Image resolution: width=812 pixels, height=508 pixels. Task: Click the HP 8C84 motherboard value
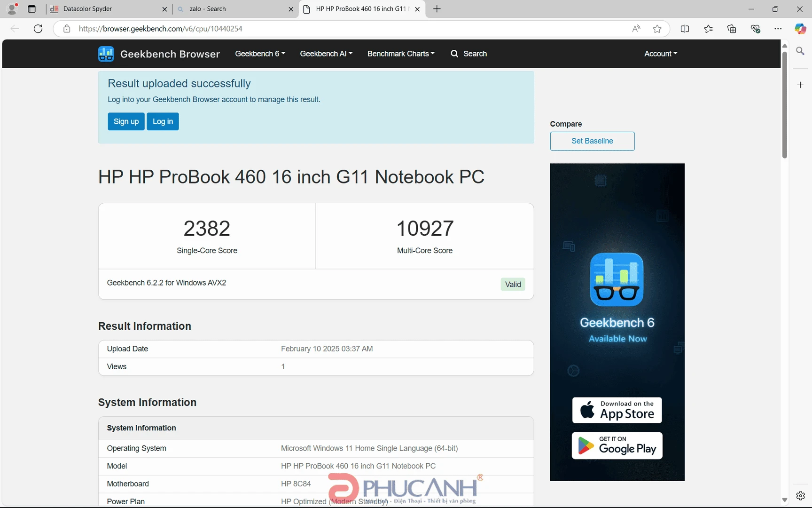(x=296, y=484)
